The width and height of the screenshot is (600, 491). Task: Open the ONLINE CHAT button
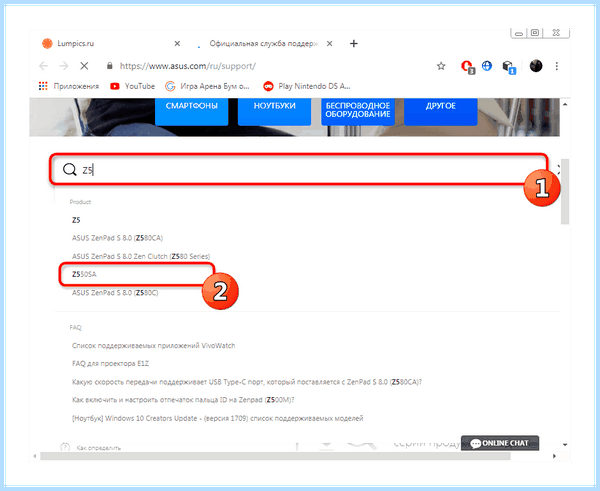coord(500,443)
